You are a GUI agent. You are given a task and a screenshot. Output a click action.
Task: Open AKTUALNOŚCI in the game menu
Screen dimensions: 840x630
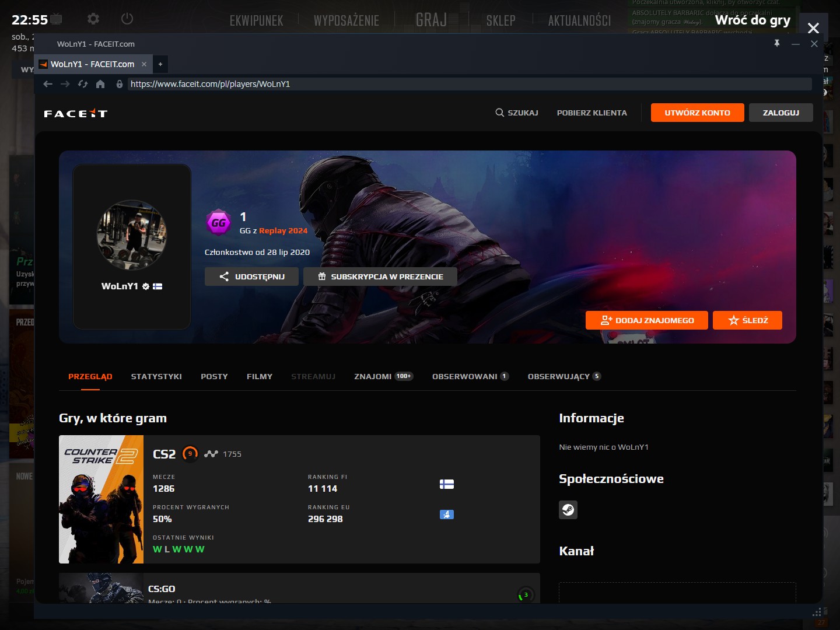(x=579, y=20)
